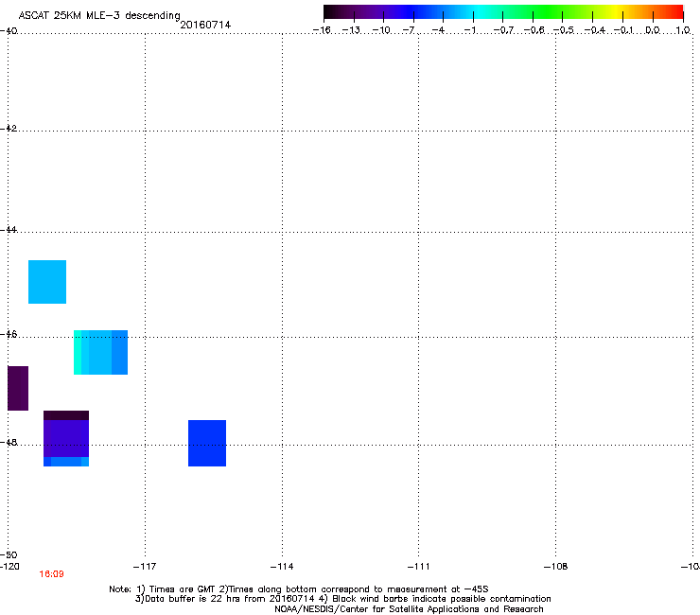Click the color scale label -13
The height and width of the screenshot is (615, 700).
(x=351, y=30)
